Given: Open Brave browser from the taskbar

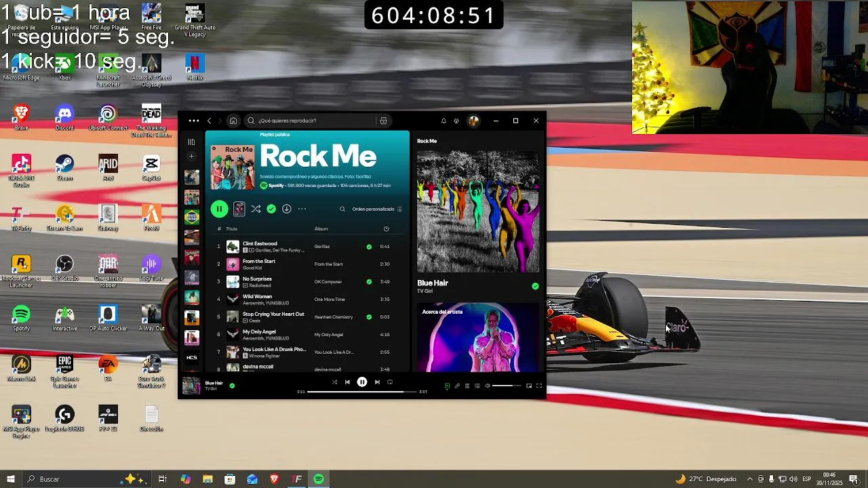Looking at the screenshot, I should (275, 479).
